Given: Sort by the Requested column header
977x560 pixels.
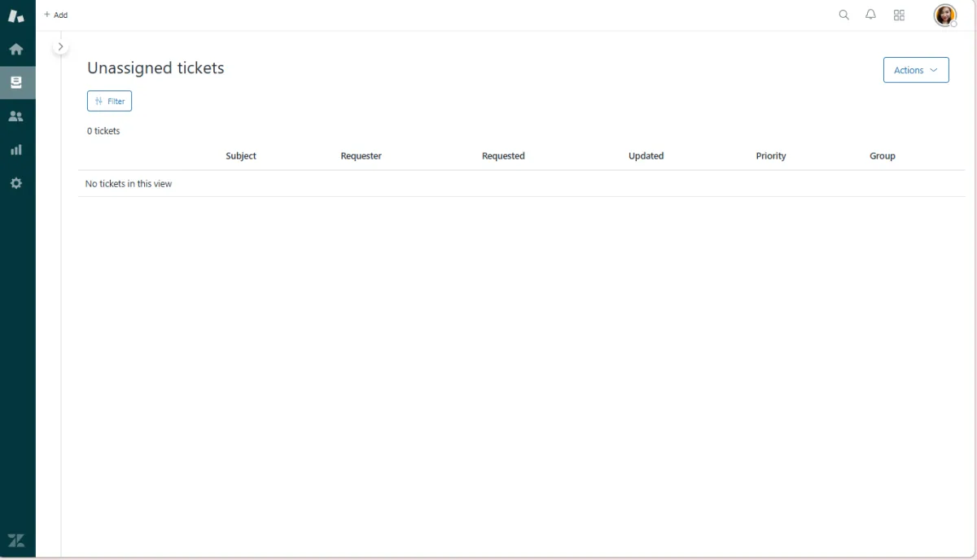Looking at the screenshot, I should (503, 155).
